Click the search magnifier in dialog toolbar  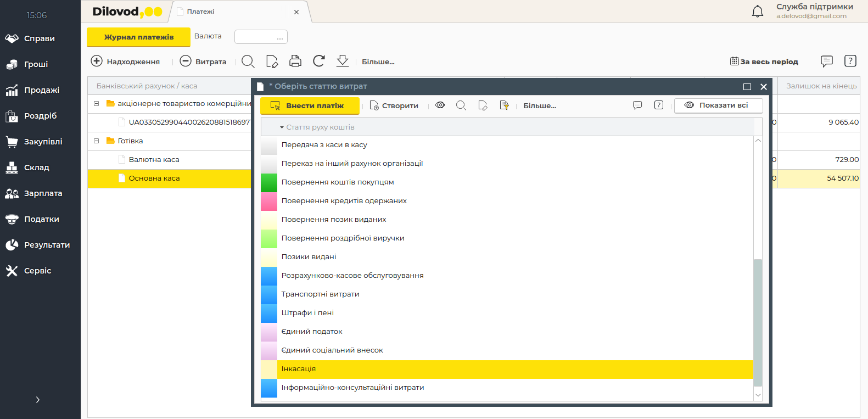coord(461,105)
